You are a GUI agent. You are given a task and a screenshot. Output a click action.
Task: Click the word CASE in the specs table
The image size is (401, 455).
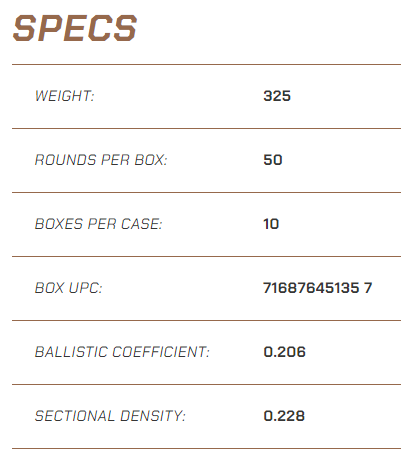point(141,224)
